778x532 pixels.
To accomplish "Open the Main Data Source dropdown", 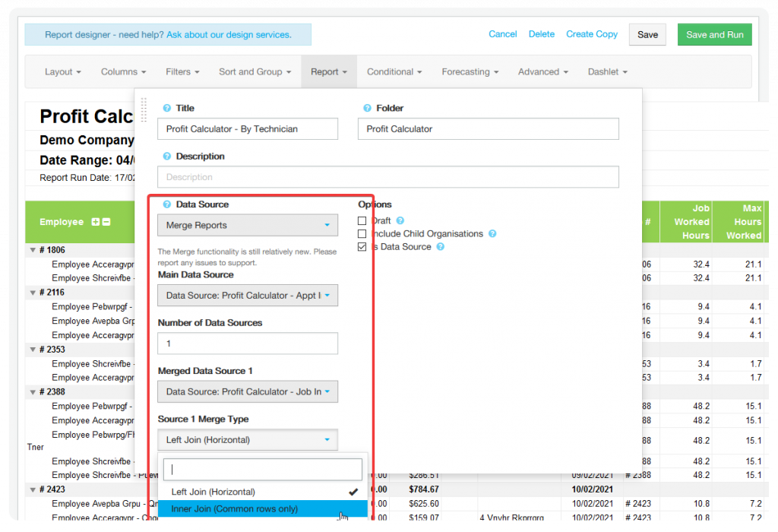I will point(248,296).
